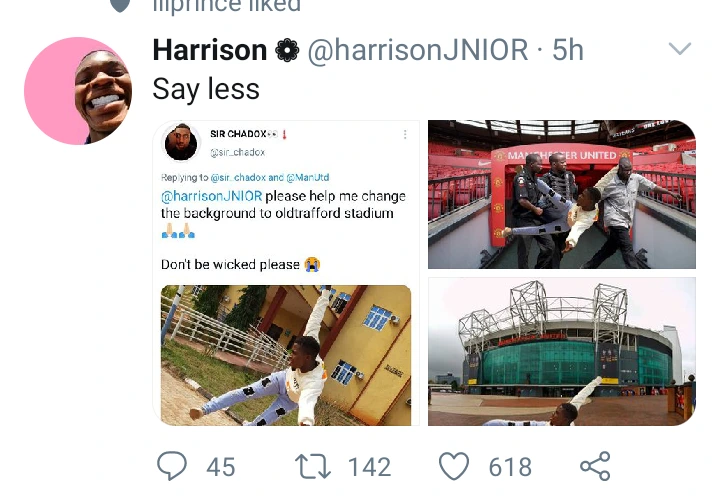Tap the liked heart icon above tweet
Screen dimensions: 720x503
[120, 6]
